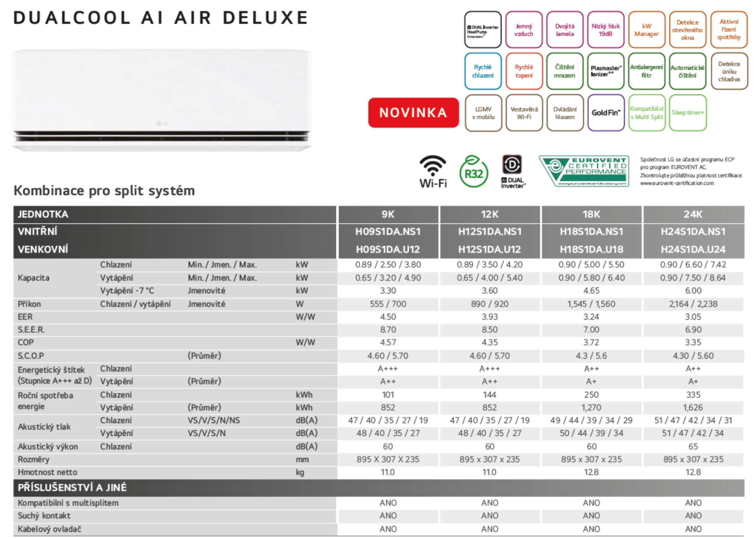The width and height of the screenshot is (756, 538).
Task: Click the Jemný vzduch feature badge
Action: coord(524,30)
